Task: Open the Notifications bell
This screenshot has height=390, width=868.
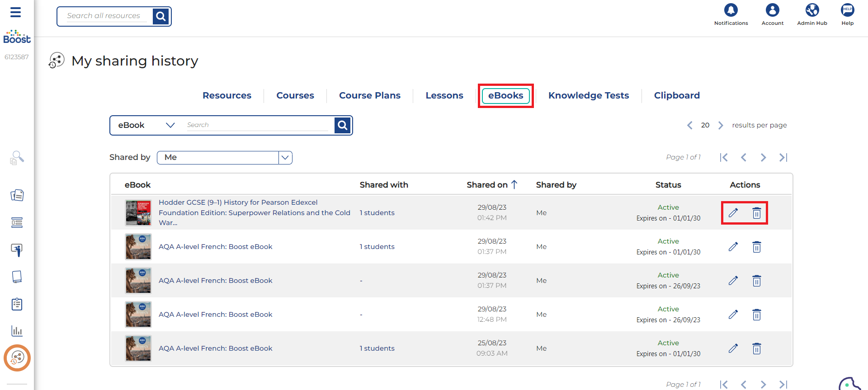Action: coord(731,10)
